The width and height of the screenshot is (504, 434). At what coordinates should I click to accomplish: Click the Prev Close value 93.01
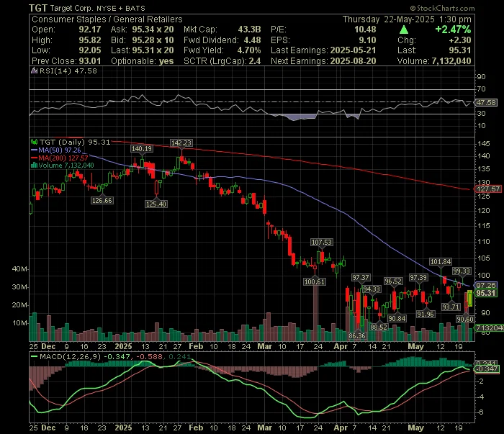pos(90,61)
